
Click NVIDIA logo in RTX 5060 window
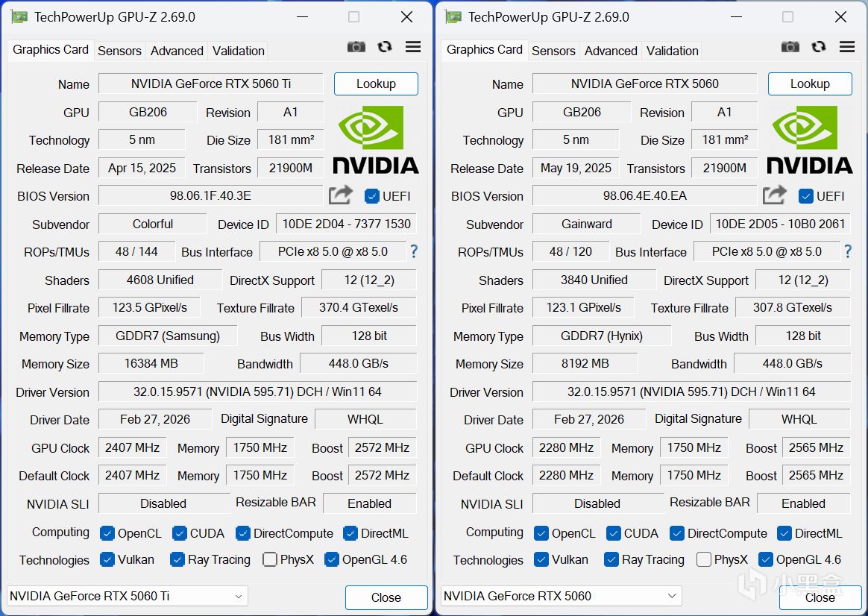(x=810, y=140)
